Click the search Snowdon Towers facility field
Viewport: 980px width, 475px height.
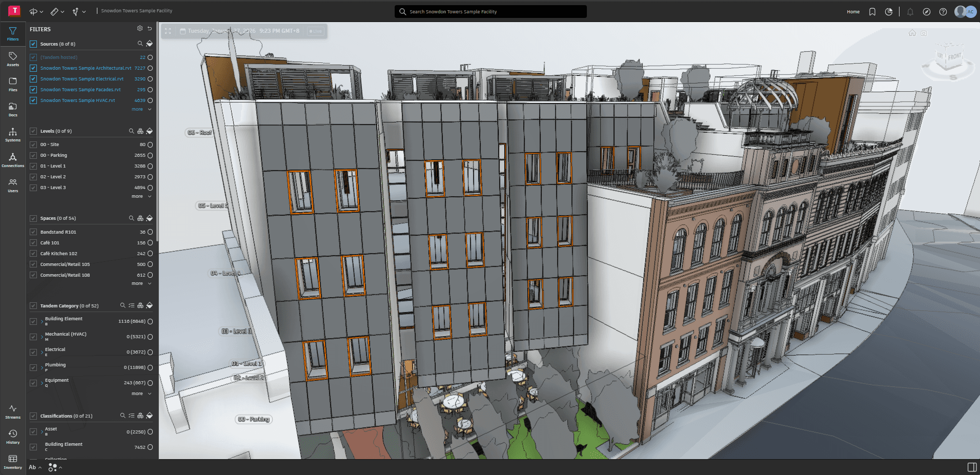[491, 12]
